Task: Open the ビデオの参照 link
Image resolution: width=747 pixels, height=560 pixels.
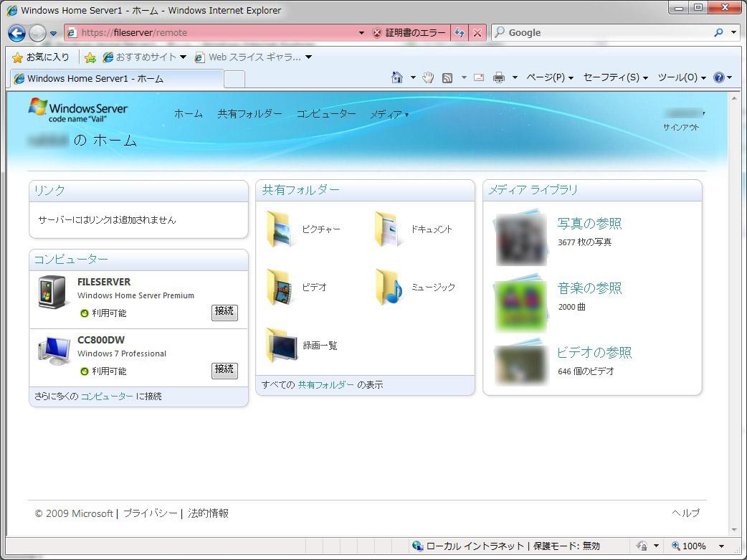Action: [x=594, y=352]
